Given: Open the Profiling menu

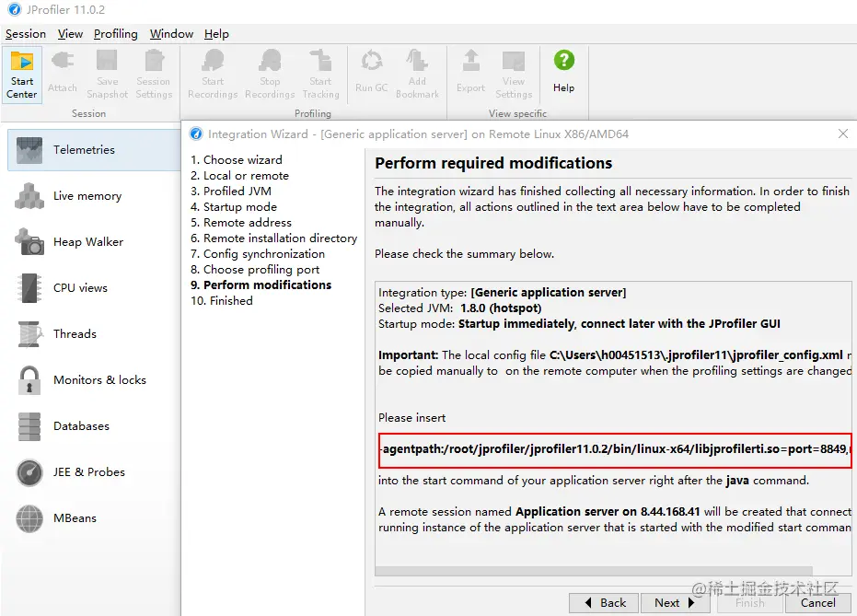Looking at the screenshot, I should point(116,34).
